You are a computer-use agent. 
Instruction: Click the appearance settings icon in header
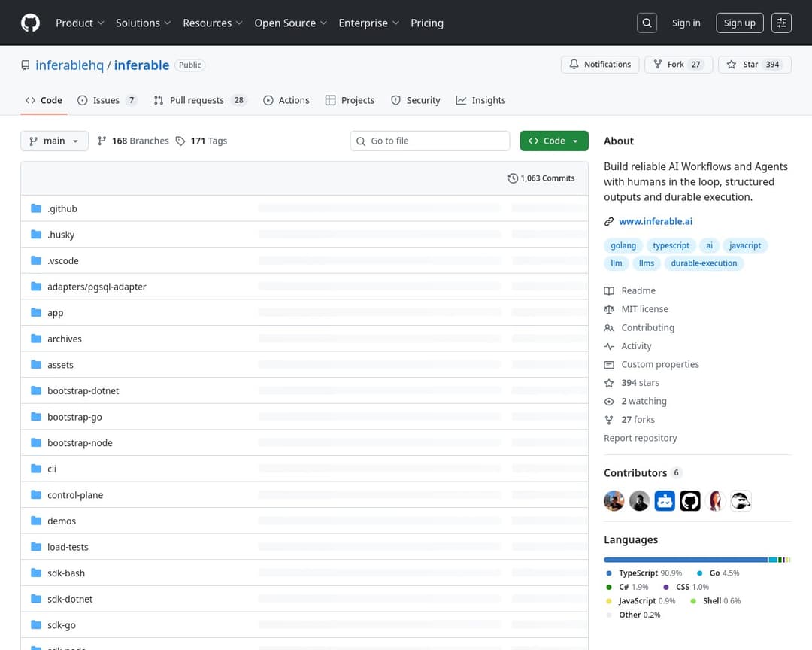pos(781,23)
